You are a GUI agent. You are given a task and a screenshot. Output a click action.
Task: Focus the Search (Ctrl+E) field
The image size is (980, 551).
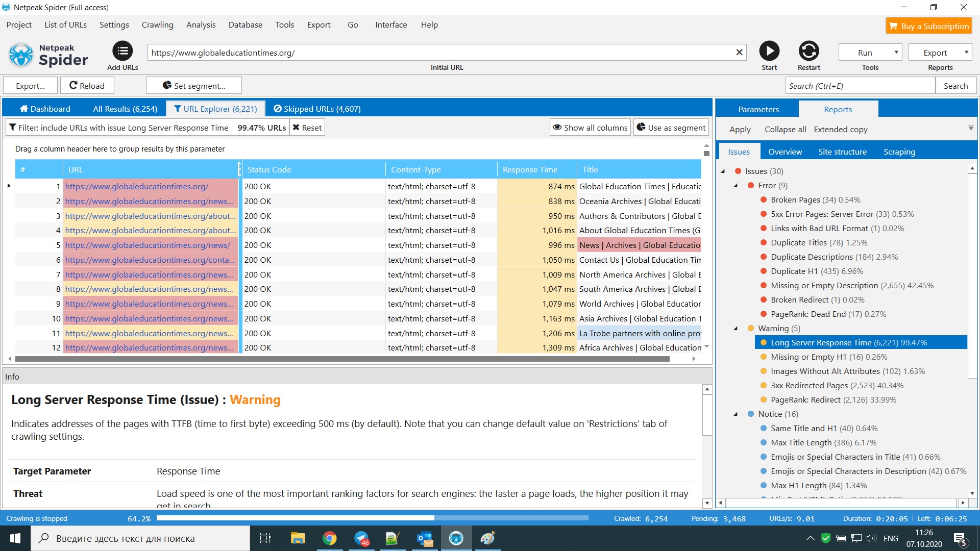(x=860, y=86)
